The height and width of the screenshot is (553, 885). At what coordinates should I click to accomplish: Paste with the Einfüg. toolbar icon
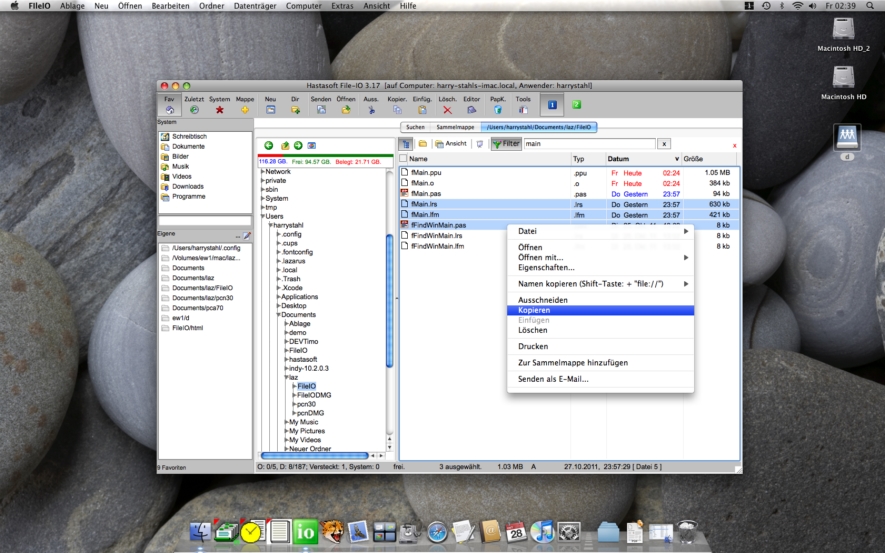coord(422,110)
